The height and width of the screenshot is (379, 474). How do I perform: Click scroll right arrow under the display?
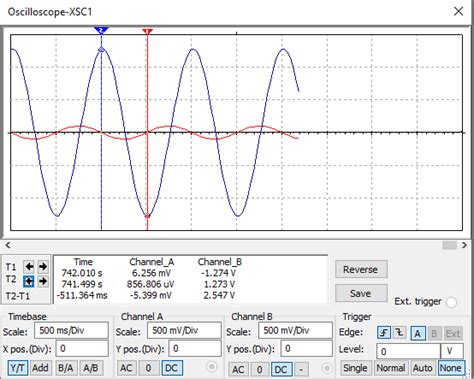point(464,245)
